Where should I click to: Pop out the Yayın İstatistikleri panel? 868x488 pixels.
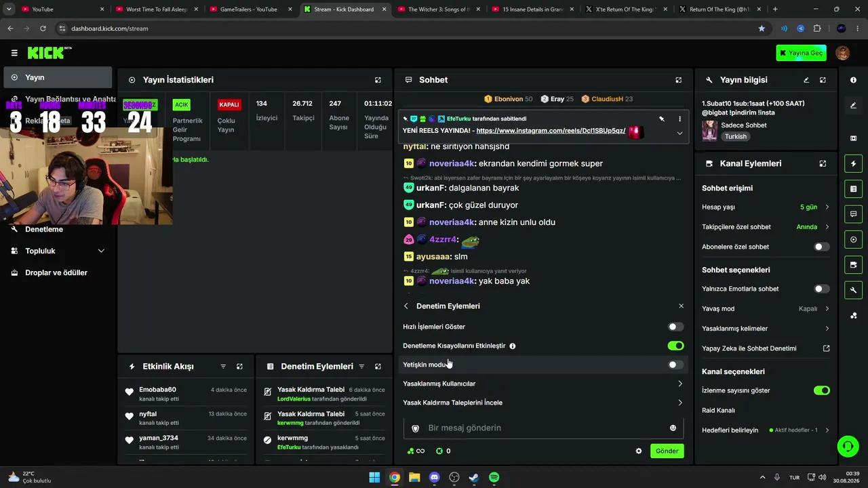click(378, 80)
